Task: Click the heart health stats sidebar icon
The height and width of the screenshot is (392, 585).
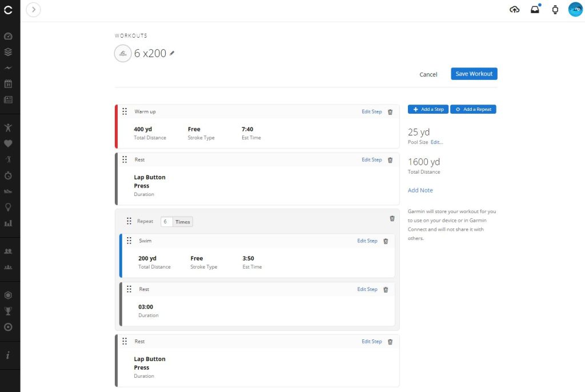Action: pyautogui.click(x=8, y=143)
